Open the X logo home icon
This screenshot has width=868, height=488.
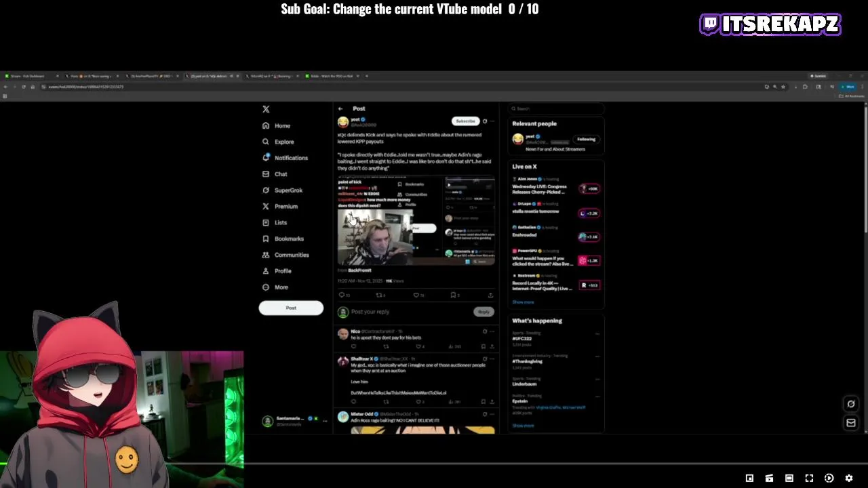(266, 109)
